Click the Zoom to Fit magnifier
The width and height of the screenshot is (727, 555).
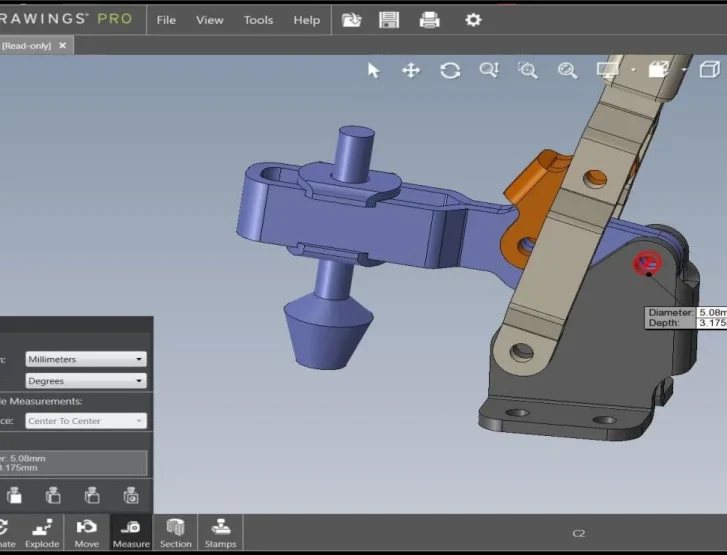coord(567,70)
